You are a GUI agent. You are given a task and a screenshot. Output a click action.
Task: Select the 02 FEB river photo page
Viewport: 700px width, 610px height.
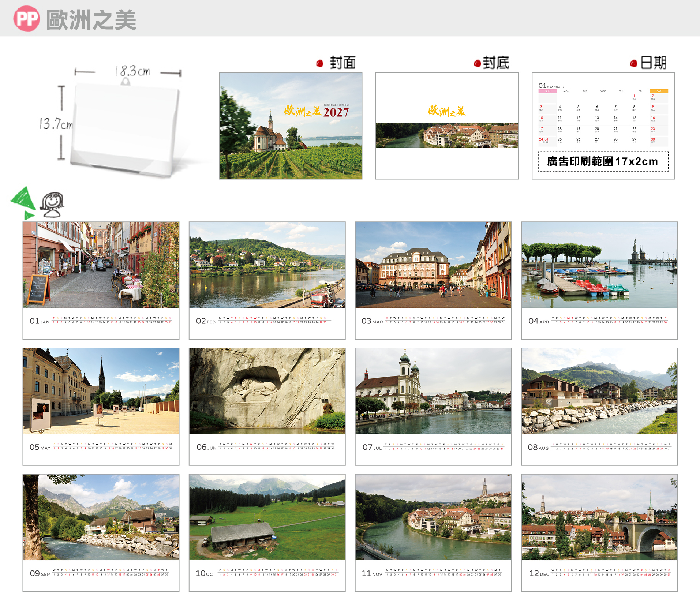pos(267,280)
